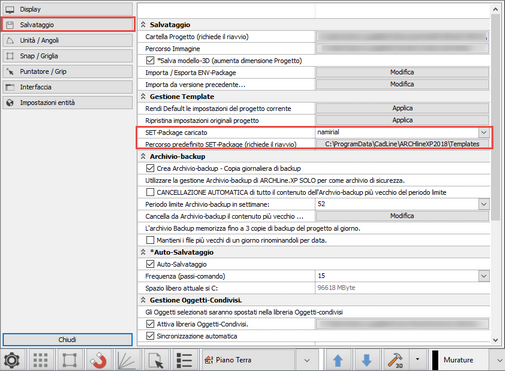
Task: Click Applica for Rendi Default impostazioni
Action: (402, 108)
